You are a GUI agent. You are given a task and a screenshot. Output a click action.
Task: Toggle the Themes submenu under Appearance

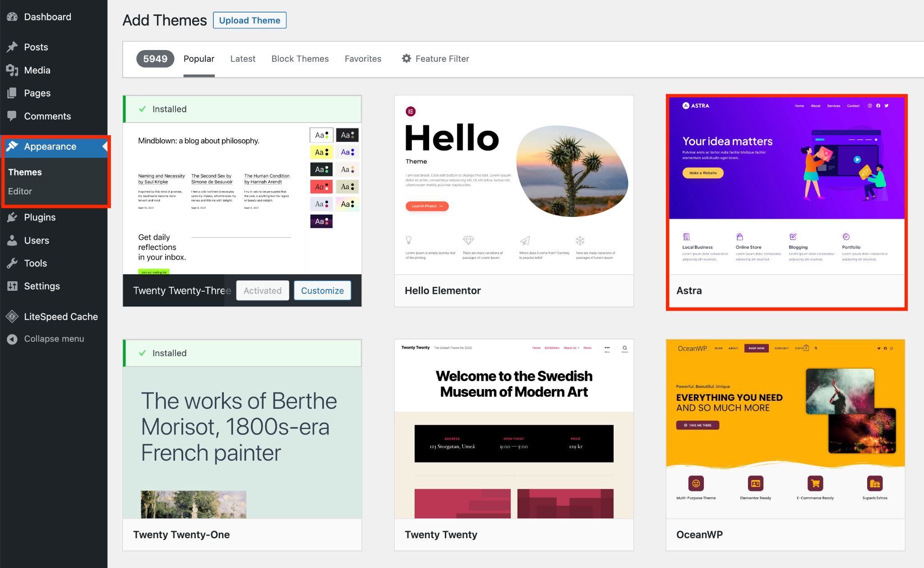pos(24,171)
